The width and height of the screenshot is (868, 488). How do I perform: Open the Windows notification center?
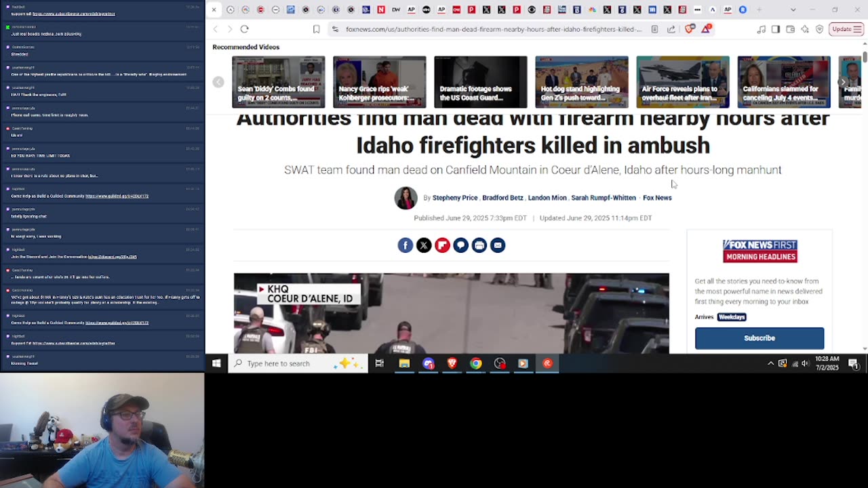(x=854, y=363)
